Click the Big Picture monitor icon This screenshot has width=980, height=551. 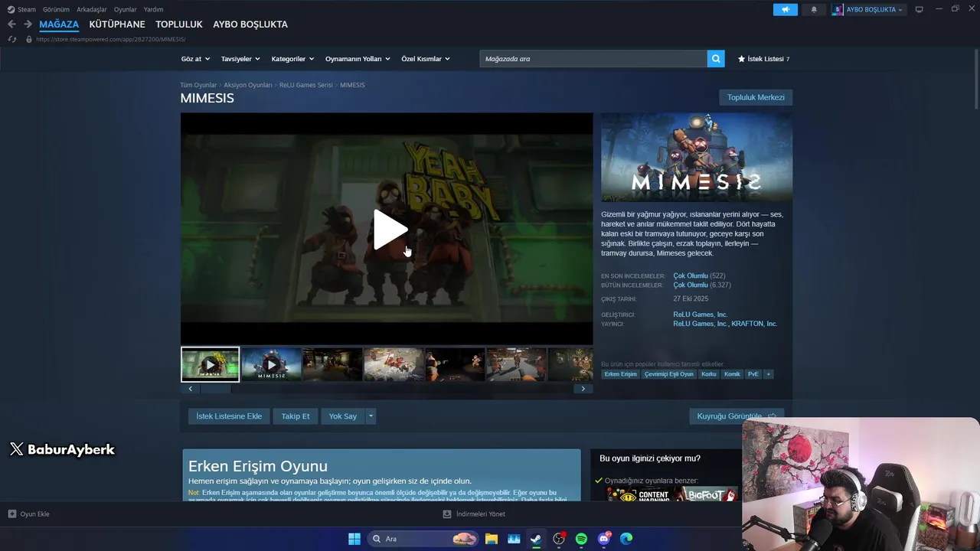920,9
